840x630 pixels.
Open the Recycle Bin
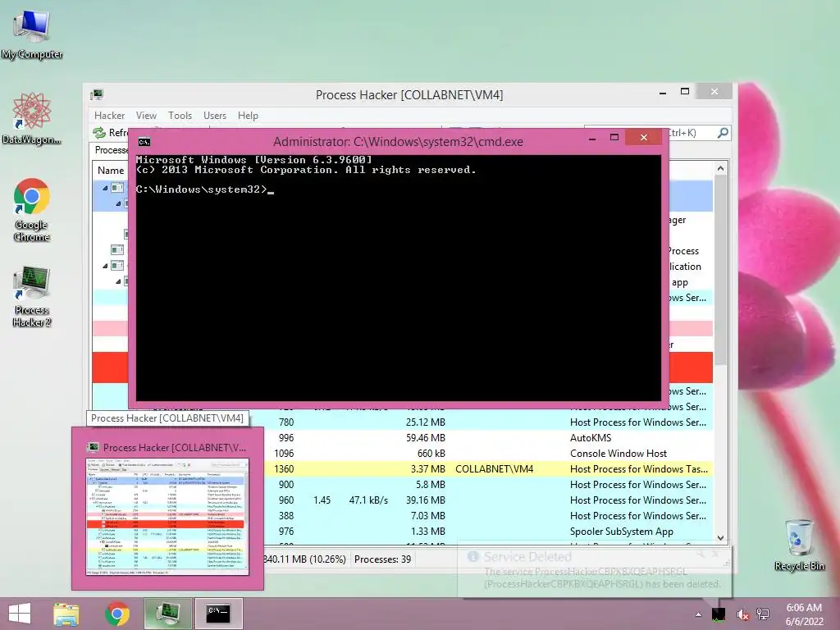[x=799, y=545]
